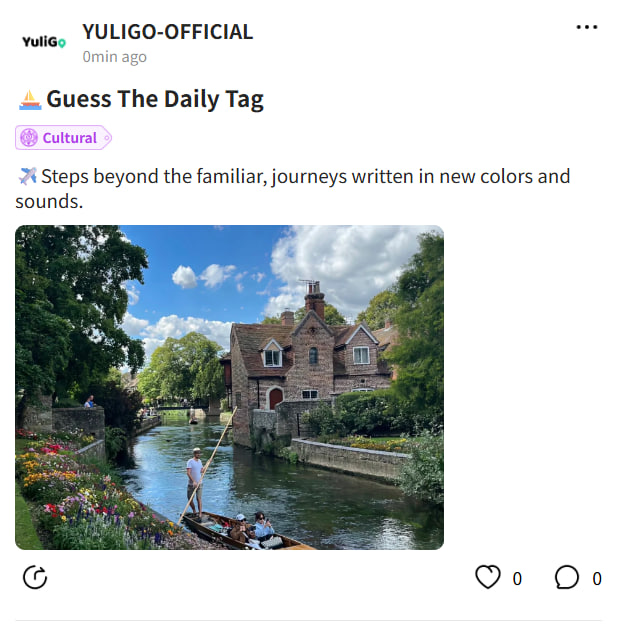This screenshot has width=619, height=624.
Task: Click the like count number beside the heart
Action: click(517, 579)
